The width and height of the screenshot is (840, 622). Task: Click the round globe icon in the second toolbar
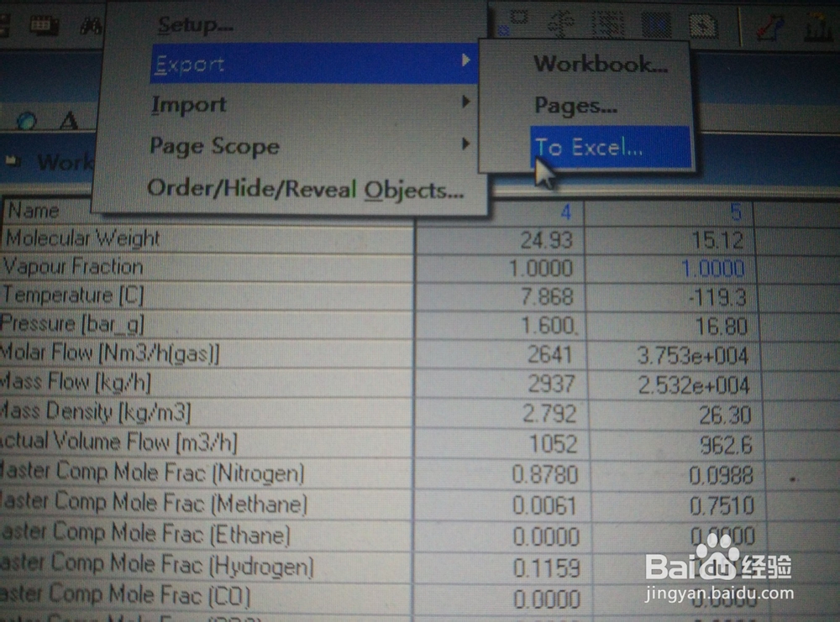pyautogui.click(x=27, y=122)
